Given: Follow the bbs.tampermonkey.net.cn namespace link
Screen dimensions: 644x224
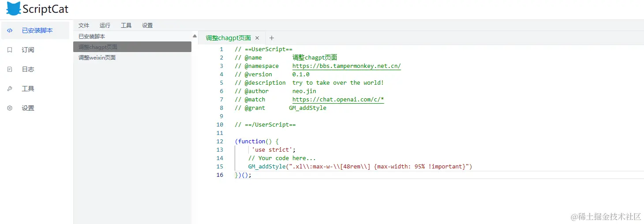Looking at the screenshot, I should (347, 66).
